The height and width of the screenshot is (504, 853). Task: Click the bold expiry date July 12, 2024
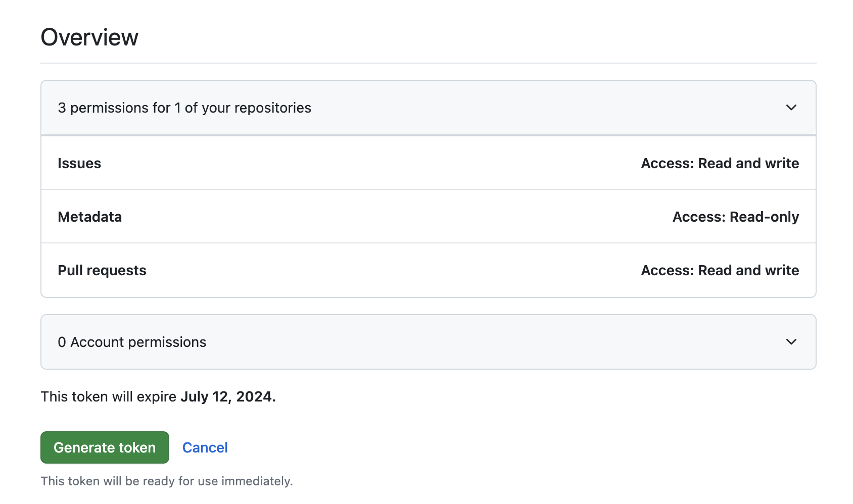[228, 396]
